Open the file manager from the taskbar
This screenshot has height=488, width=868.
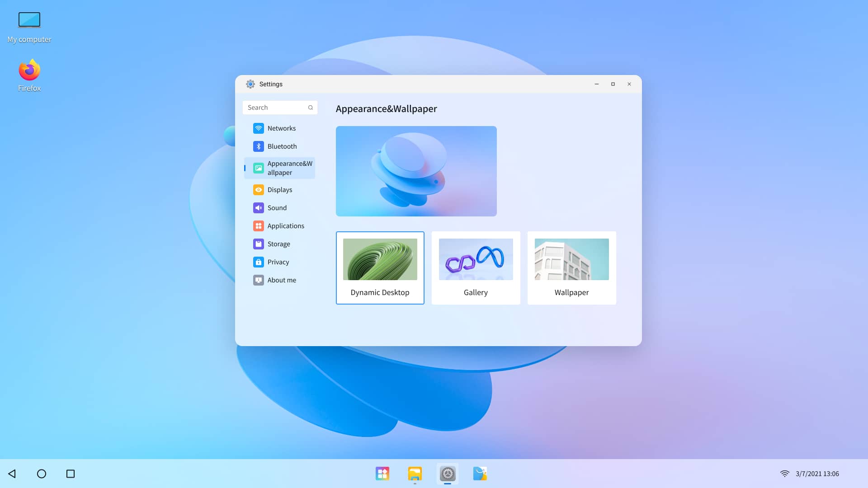click(415, 474)
